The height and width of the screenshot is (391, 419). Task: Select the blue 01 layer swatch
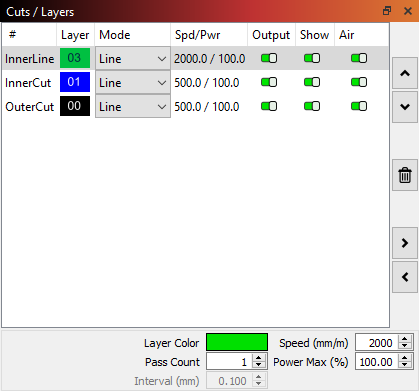click(x=75, y=82)
